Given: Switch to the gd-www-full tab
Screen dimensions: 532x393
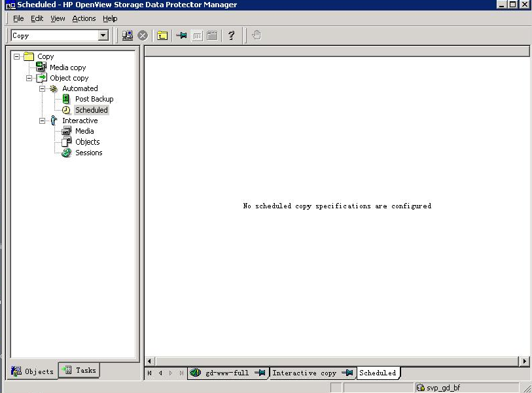Looking at the screenshot, I should 228,373.
